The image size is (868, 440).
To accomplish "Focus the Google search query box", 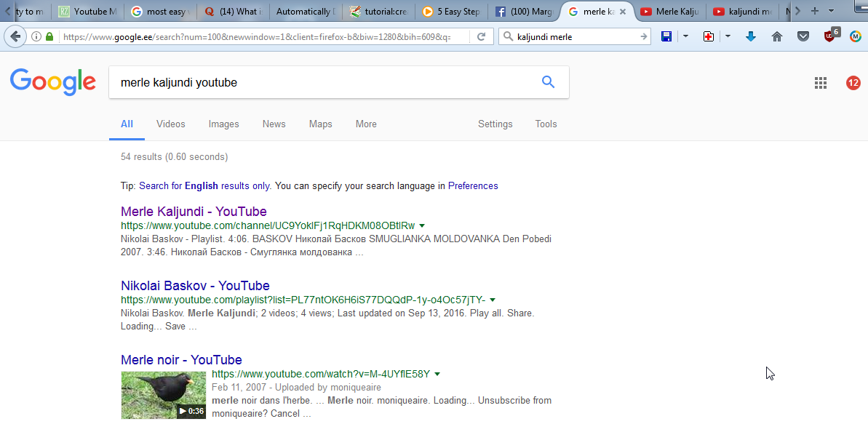I will pyautogui.click(x=327, y=82).
